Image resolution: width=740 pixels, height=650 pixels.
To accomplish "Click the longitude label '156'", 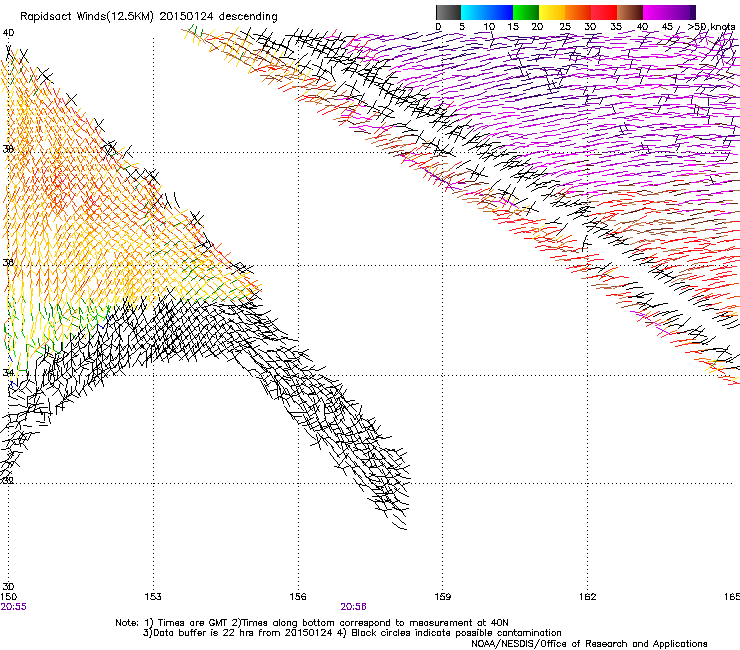I will click(x=298, y=597).
